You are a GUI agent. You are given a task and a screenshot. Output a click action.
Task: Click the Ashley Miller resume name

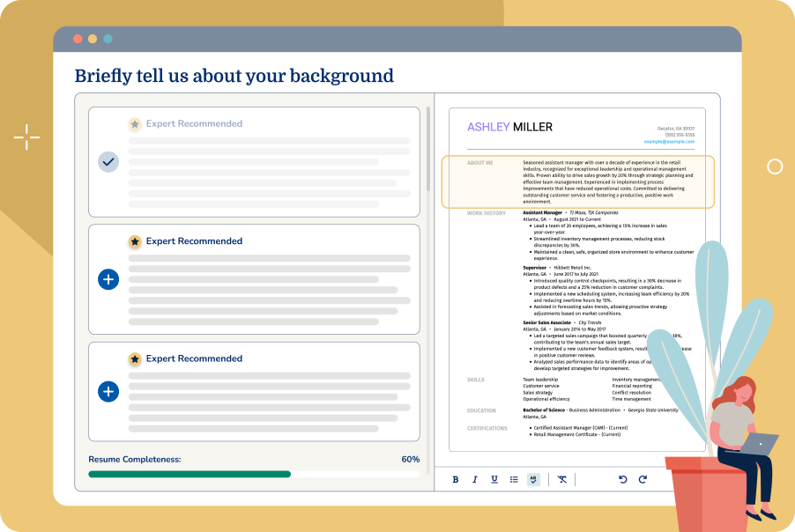[x=509, y=127]
